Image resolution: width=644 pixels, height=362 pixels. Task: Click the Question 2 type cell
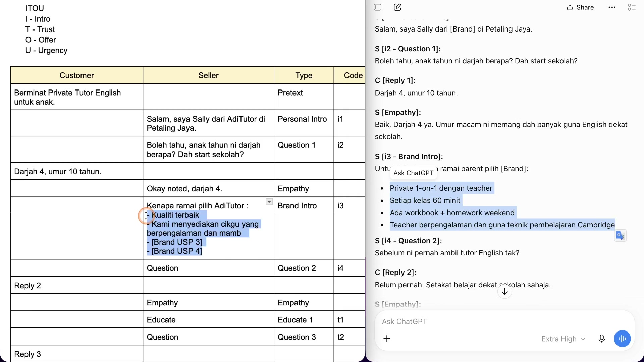pyautogui.click(x=304, y=268)
